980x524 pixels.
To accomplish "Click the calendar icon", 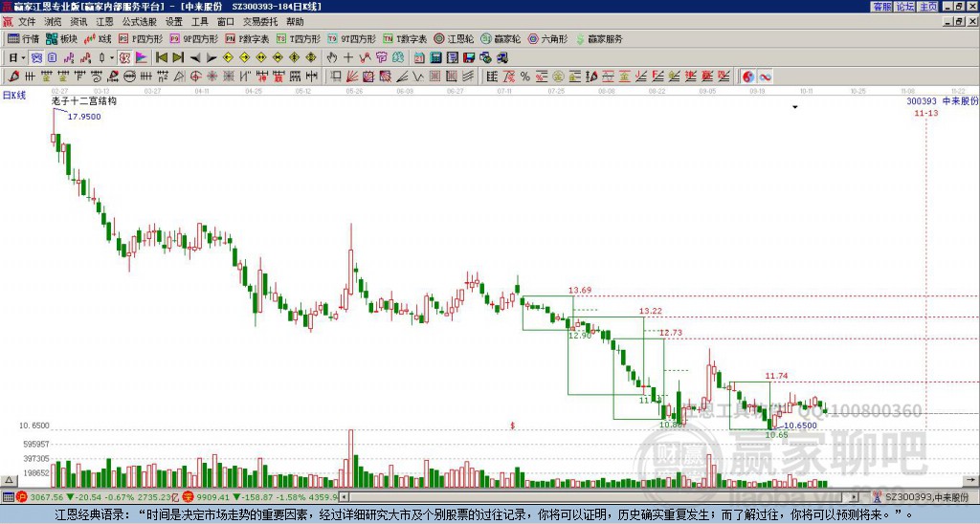I will tap(419, 58).
